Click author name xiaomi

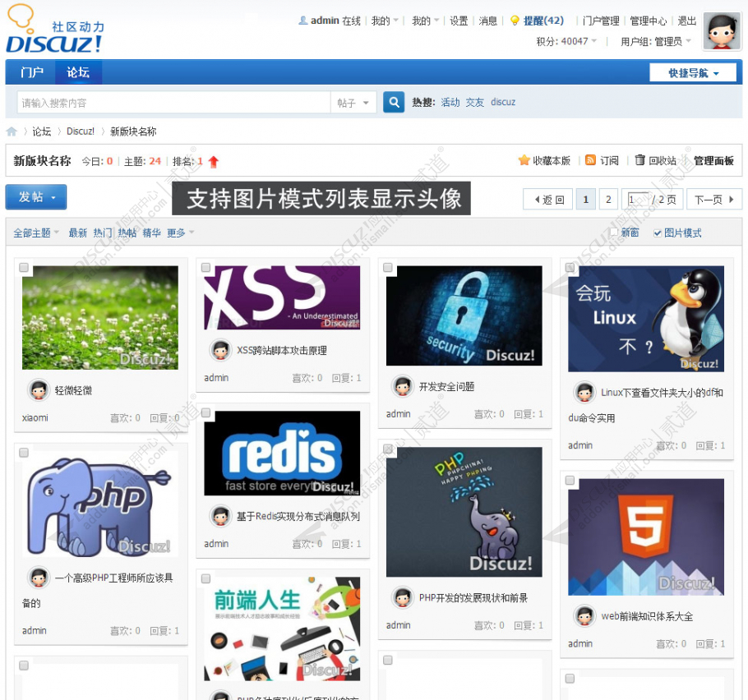[x=35, y=417]
